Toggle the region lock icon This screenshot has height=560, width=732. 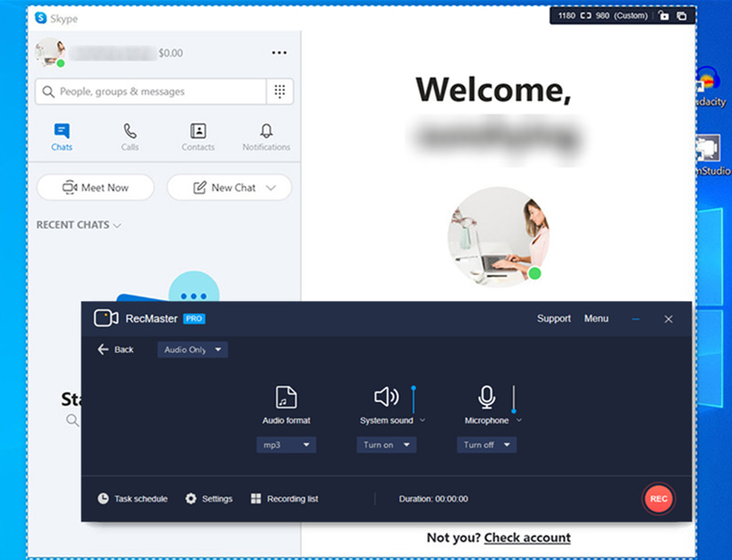(x=663, y=16)
